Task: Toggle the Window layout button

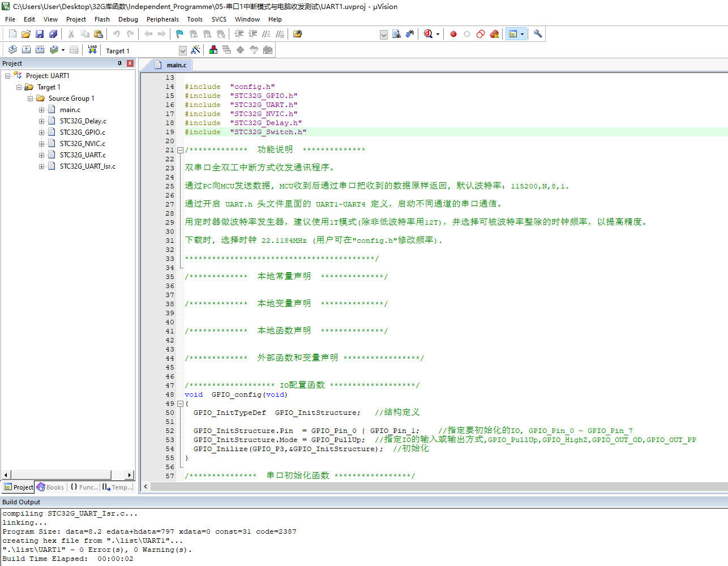Action: [513, 34]
